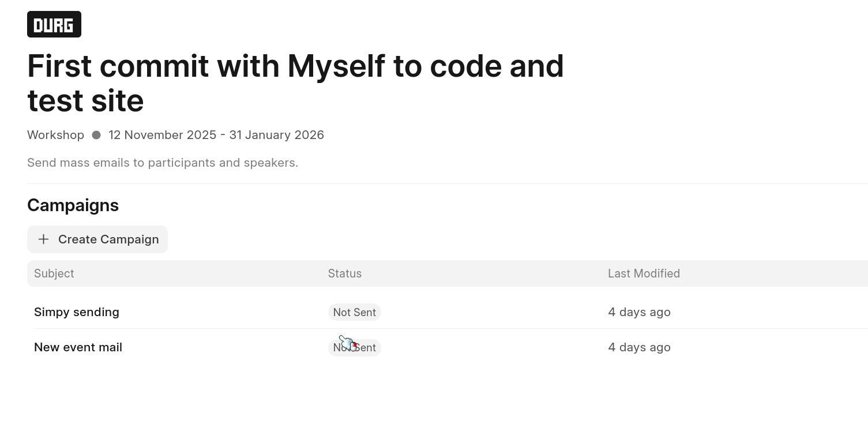The height and width of the screenshot is (424, 868).
Task: Click Not Sent badge for Simpy sending
Action: click(x=355, y=312)
